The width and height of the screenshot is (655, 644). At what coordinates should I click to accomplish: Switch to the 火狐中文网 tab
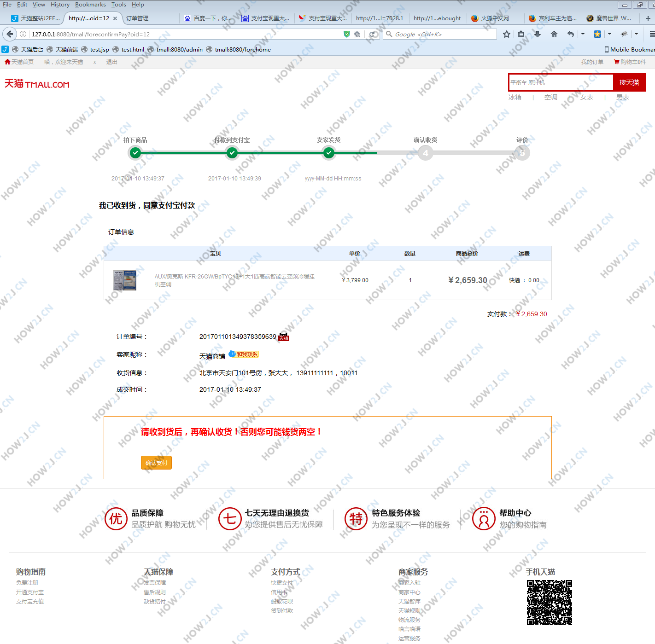click(x=495, y=18)
